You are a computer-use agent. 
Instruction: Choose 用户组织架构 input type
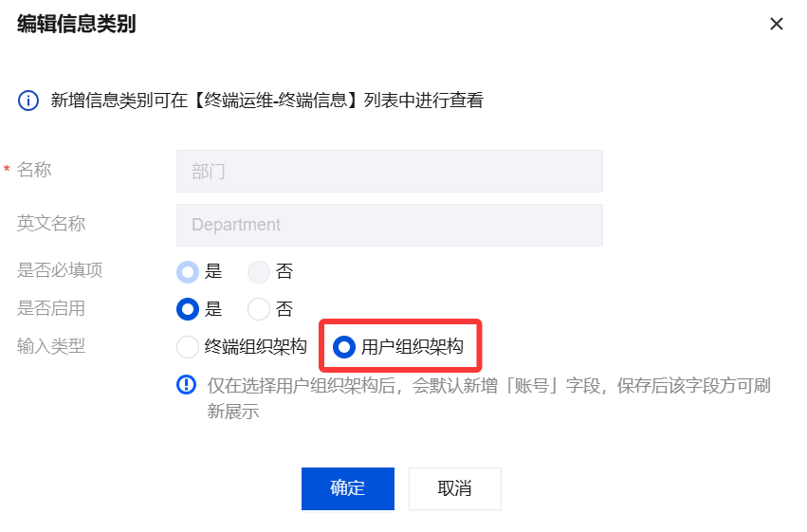pos(344,347)
